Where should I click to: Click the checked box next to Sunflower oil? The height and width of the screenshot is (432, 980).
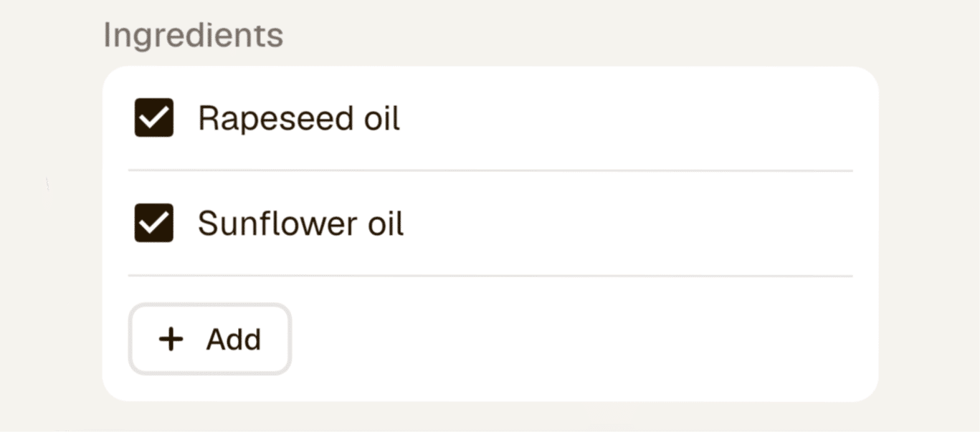coord(153,223)
